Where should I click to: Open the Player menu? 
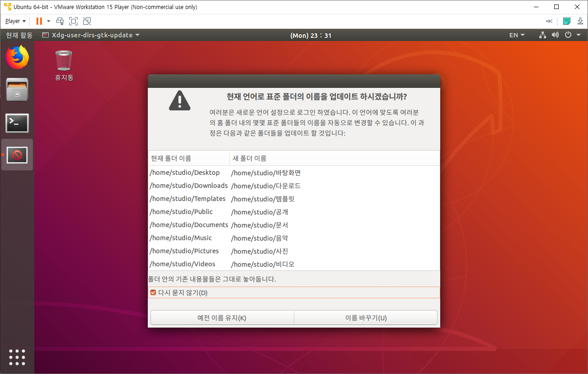(15, 21)
